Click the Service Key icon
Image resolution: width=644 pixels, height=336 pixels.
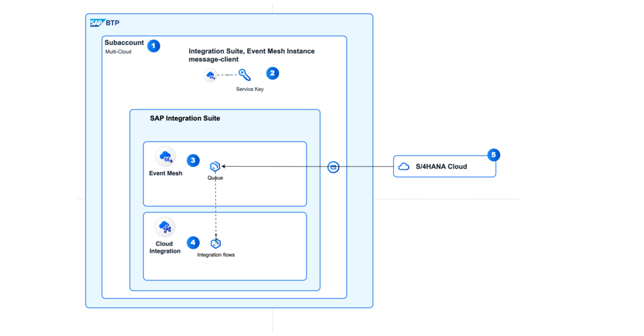(x=244, y=75)
